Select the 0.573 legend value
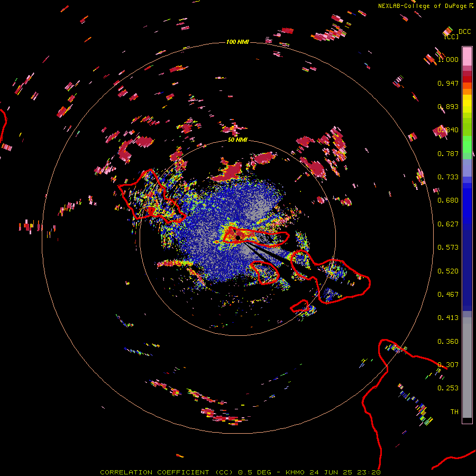Image resolution: width=476 pixels, height=476 pixels. (x=448, y=248)
